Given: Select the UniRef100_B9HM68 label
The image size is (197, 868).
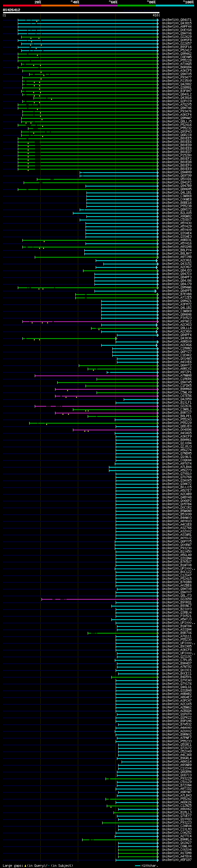Looking at the screenshot, I should click(x=176, y=389).
